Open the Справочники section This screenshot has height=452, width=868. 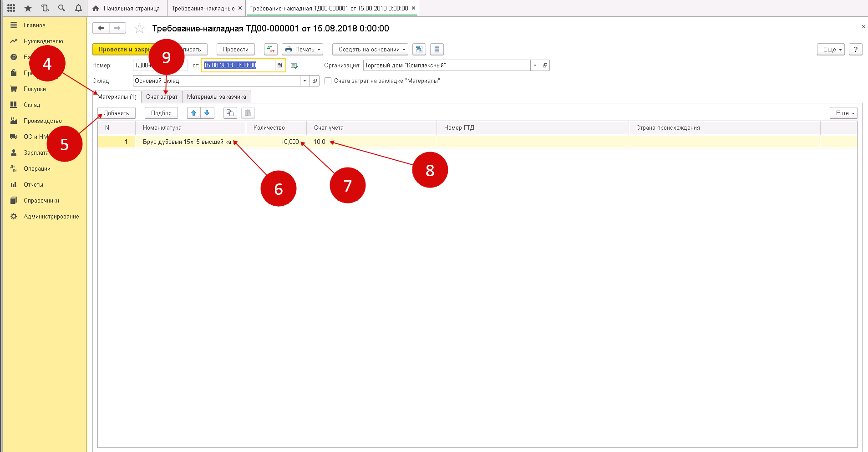(x=41, y=201)
